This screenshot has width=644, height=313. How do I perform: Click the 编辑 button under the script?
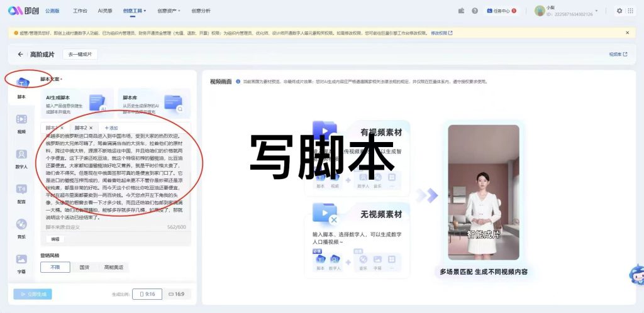click(55, 239)
